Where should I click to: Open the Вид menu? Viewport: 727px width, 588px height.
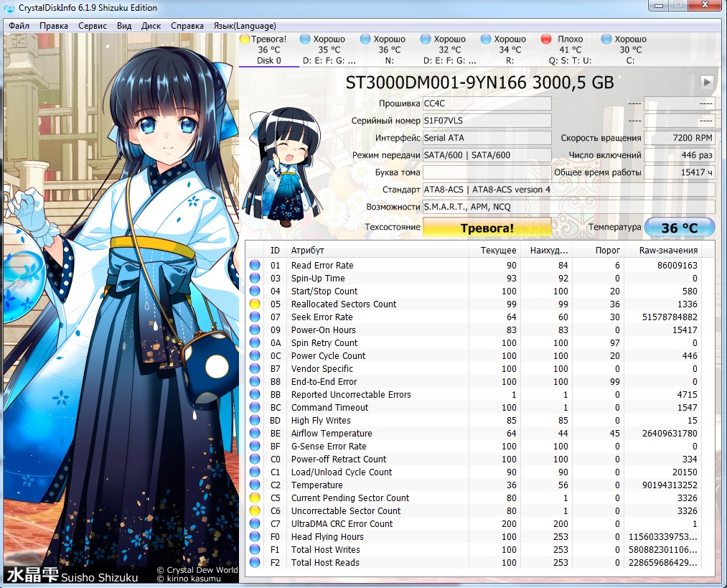pyautogui.click(x=123, y=26)
